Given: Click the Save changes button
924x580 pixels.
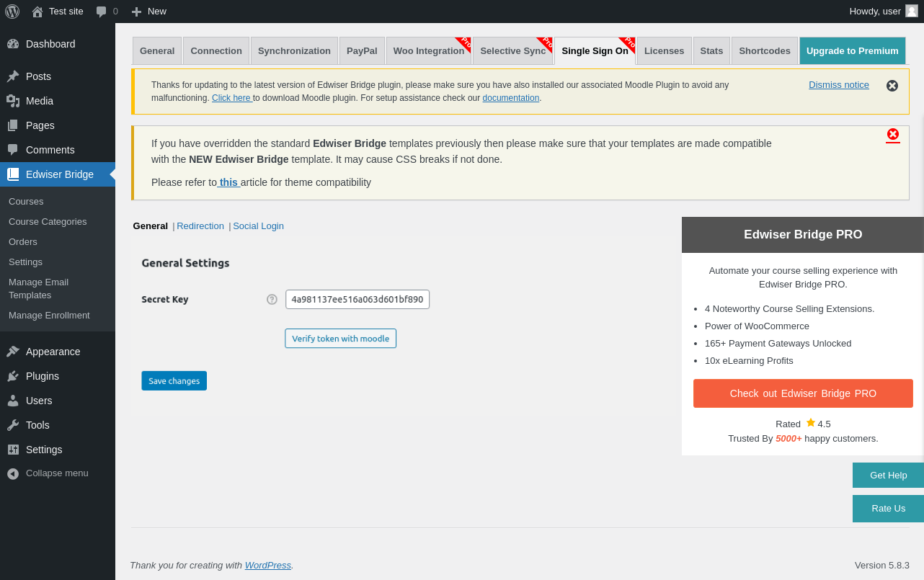Looking at the screenshot, I should 174,380.
